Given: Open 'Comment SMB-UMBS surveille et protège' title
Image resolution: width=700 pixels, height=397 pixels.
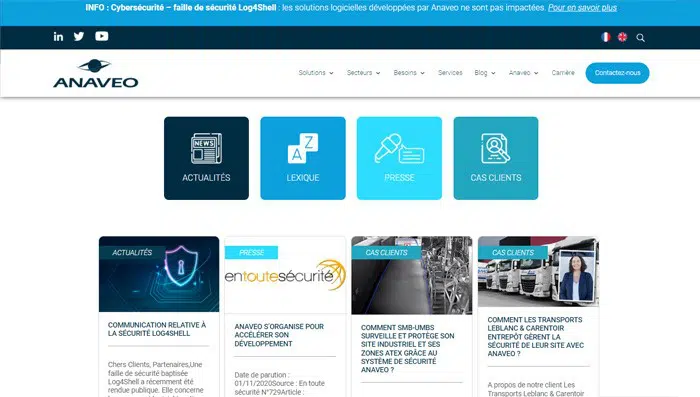Looking at the screenshot, I should [x=408, y=349].
